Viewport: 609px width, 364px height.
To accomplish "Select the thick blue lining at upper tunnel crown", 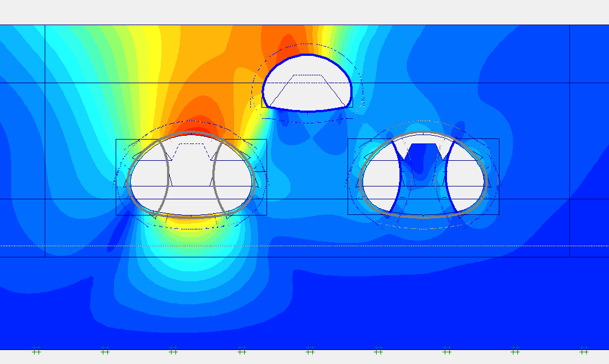I will [x=306, y=55].
